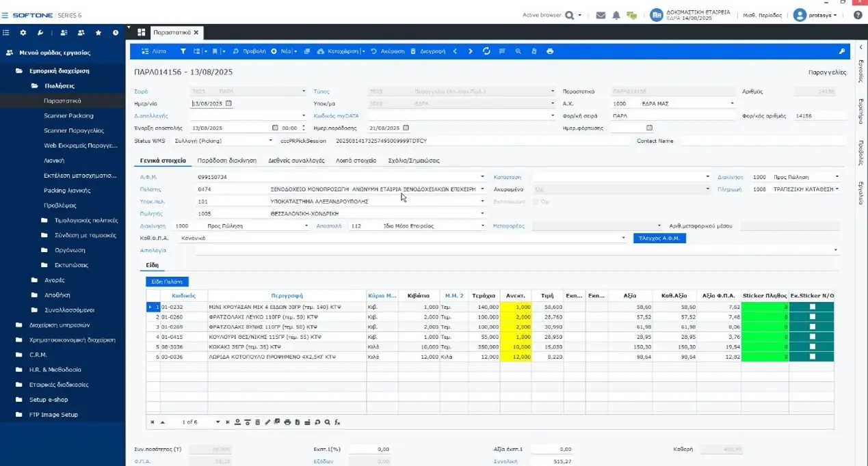Click the search magnifier icon under grid
Viewport: 868px width, 466px height.
coord(328,422)
